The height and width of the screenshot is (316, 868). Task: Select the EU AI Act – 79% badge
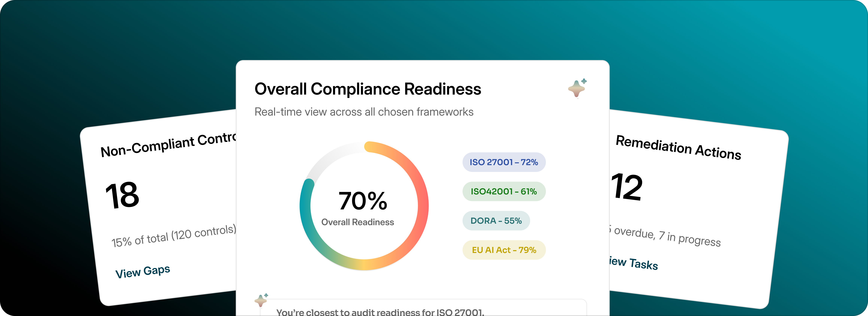504,250
